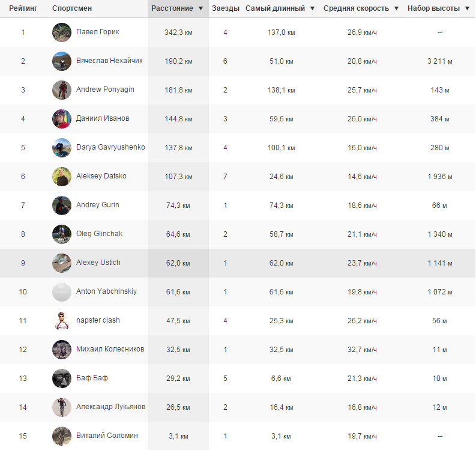Sort by Расстояние column arrow
This screenshot has width=476, height=450.
[x=201, y=9]
